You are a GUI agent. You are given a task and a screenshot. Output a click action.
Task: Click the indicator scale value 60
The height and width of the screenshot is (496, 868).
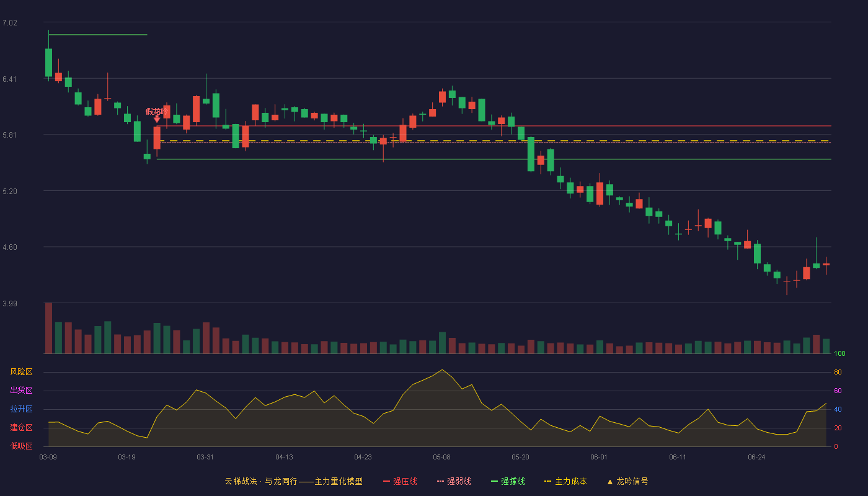coord(838,391)
